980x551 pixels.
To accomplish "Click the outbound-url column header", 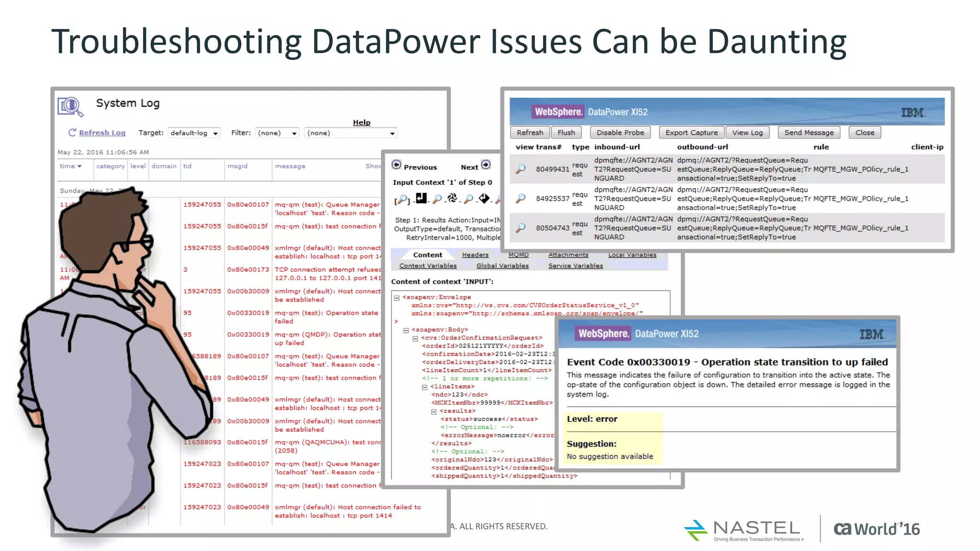I will [x=702, y=147].
